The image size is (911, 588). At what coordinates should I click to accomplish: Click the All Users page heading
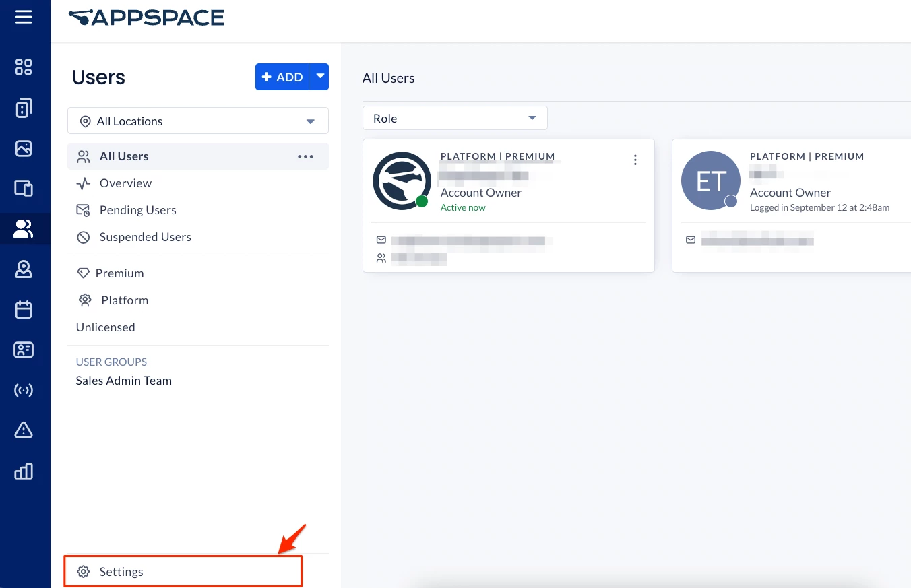coord(388,78)
